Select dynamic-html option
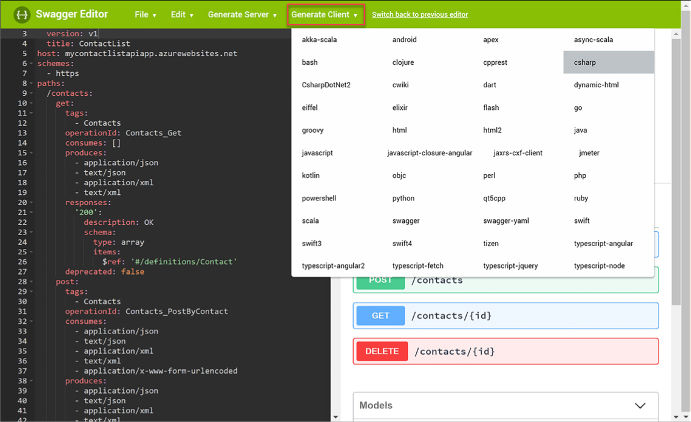The width and height of the screenshot is (691, 422). point(596,85)
